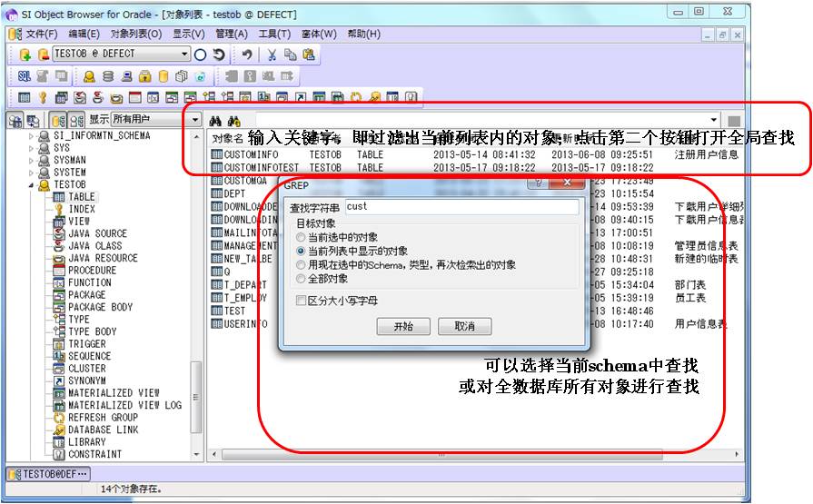
Task: Click the copy icon in top toolbar
Action: pos(291,54)
